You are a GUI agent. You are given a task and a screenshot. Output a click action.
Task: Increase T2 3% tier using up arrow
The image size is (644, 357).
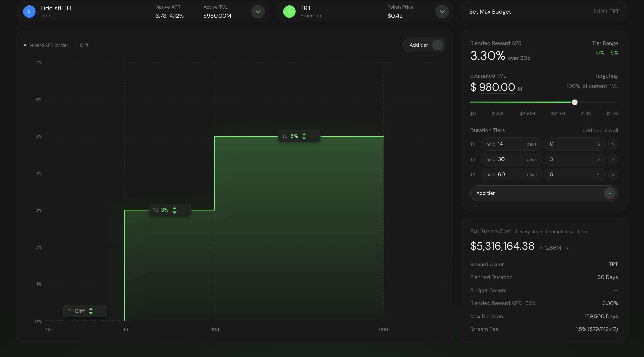pos(174,208)
